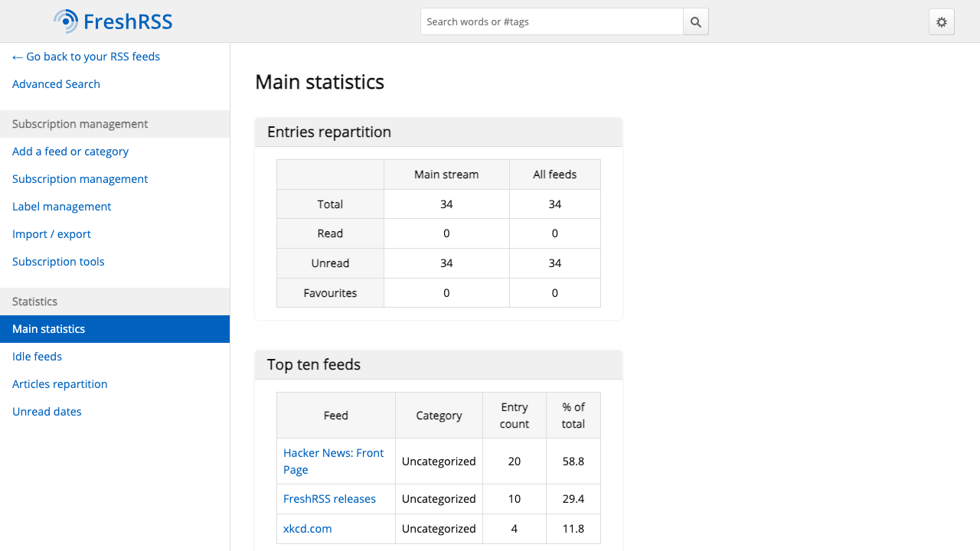Open Hacker News: Front Page feed link
This screenshot has width=980, height=551.
click(334, 461)
